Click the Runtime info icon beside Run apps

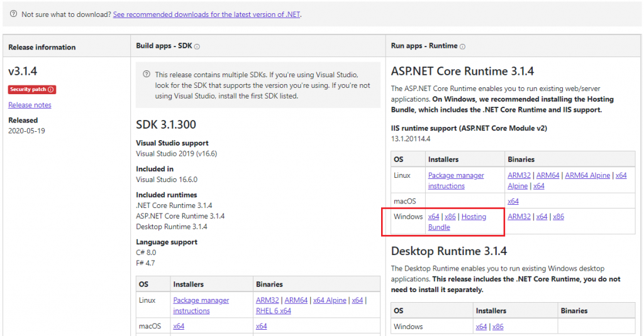pos(462,46)
